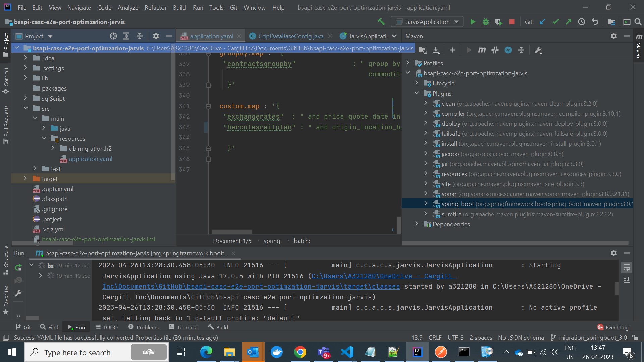644x362 pixels.
Task: Execute Maven goal 'm' icon
Action: [x=482, y=50]
